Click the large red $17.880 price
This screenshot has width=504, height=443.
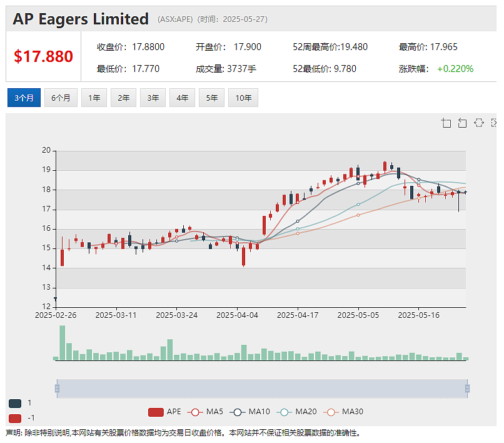tap(43, 56)
